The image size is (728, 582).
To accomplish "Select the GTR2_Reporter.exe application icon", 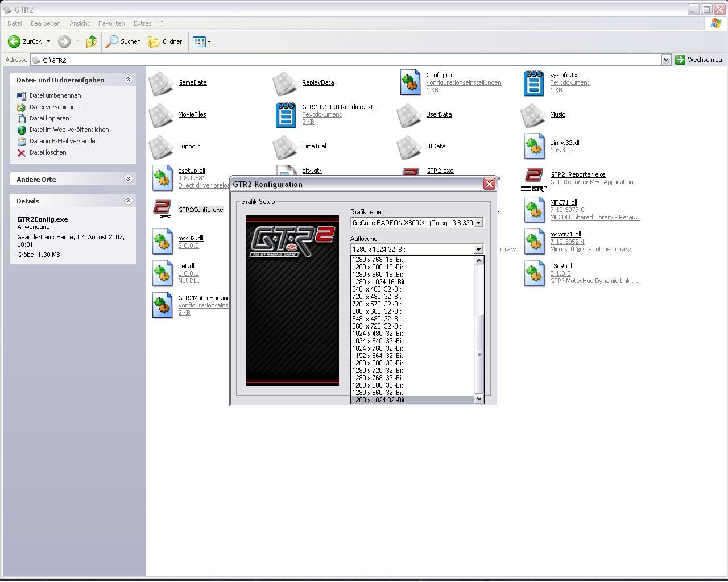I will pyautogui.click(x=533, y=178).
